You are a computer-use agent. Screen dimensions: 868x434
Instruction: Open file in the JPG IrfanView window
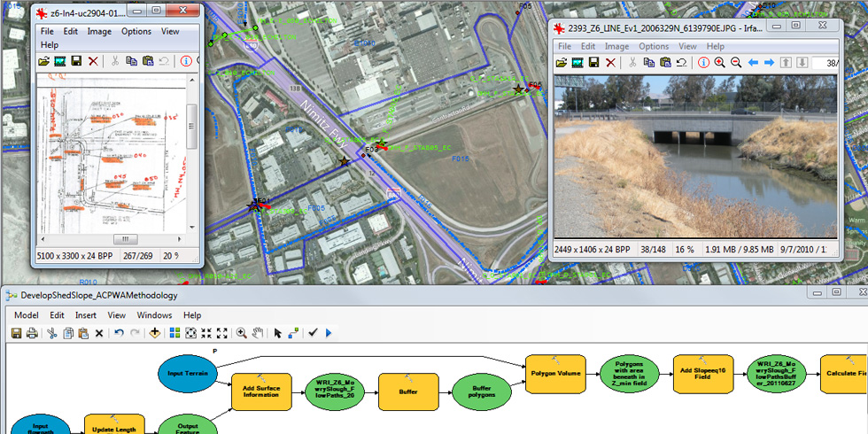[561, 63]
